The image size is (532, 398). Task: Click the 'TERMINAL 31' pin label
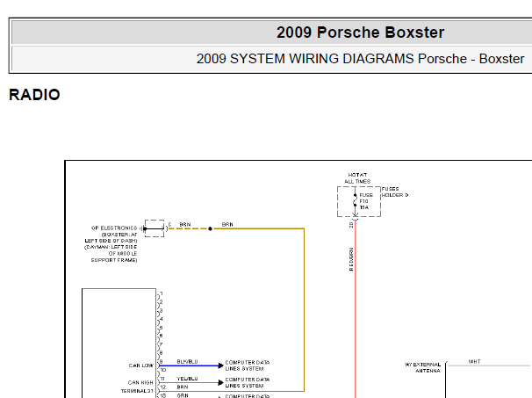pos(137,391)
